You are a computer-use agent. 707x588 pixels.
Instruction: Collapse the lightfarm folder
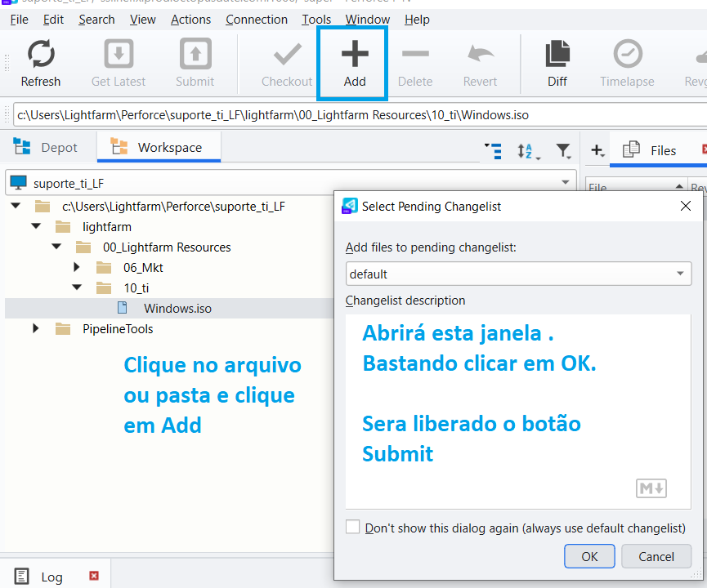[36, 225]
